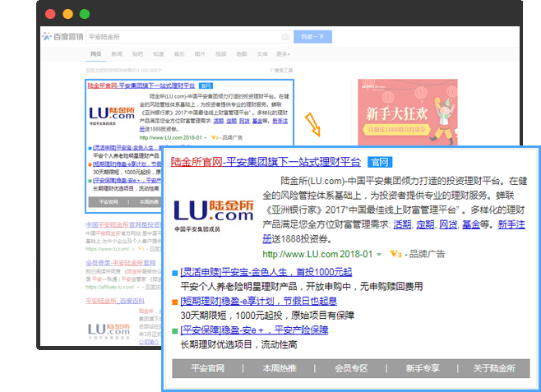Open the 基金 link in enlarged panel
This screenshot has height=392, width=541.
[x=471, y=224]
